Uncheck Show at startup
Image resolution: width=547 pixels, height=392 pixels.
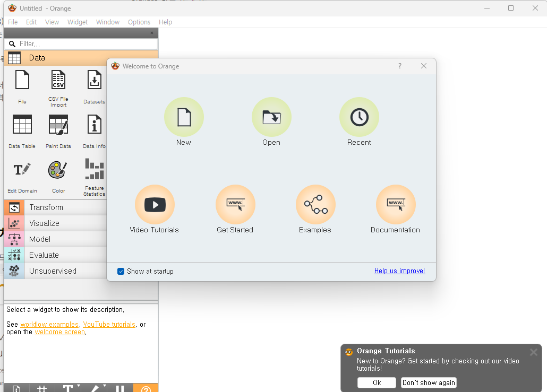pos(121,272)
